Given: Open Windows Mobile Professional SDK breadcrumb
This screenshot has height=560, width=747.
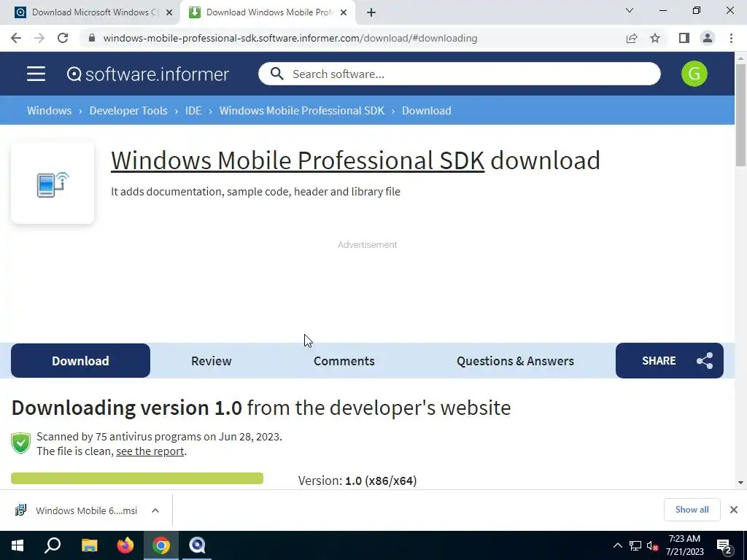Looking at the screenshot, I should pos(301,111).
